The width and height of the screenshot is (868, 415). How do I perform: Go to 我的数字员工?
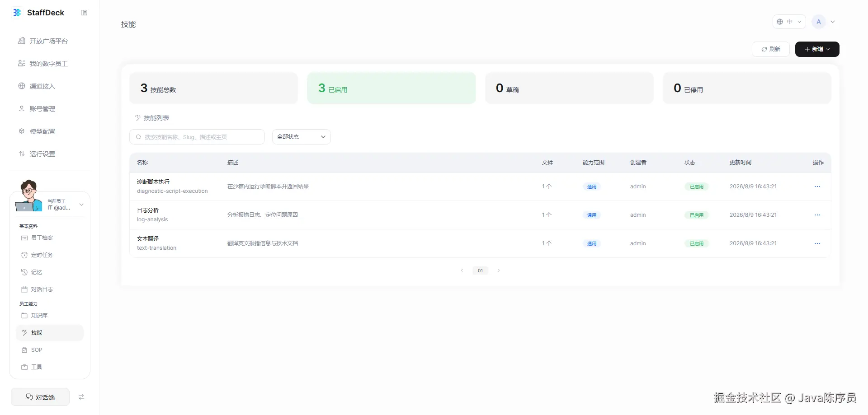[43, 64]
